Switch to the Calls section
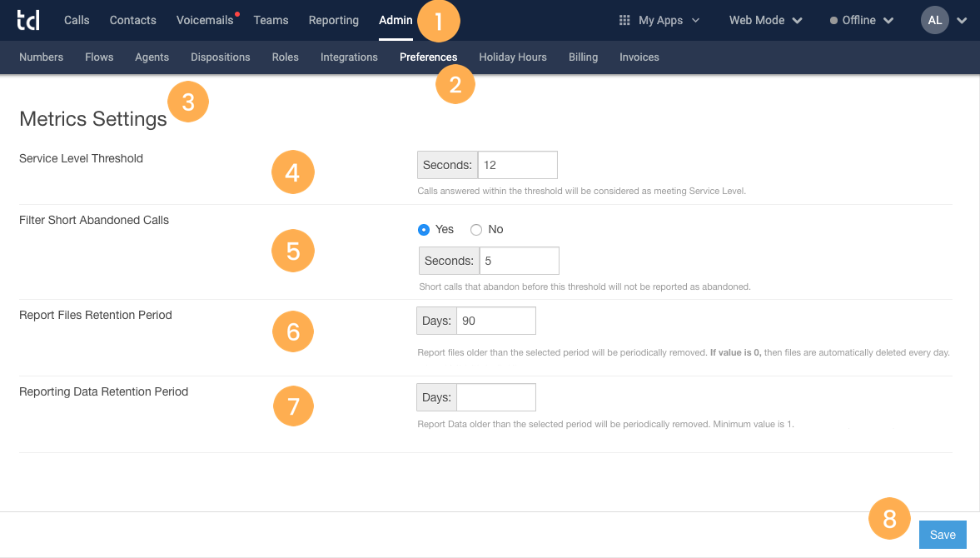Screen dimensions: 980x558 (x=77, y=19)
